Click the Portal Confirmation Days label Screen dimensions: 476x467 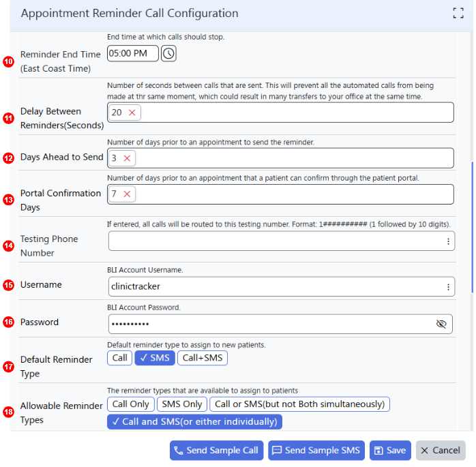[x=61, y=200]
